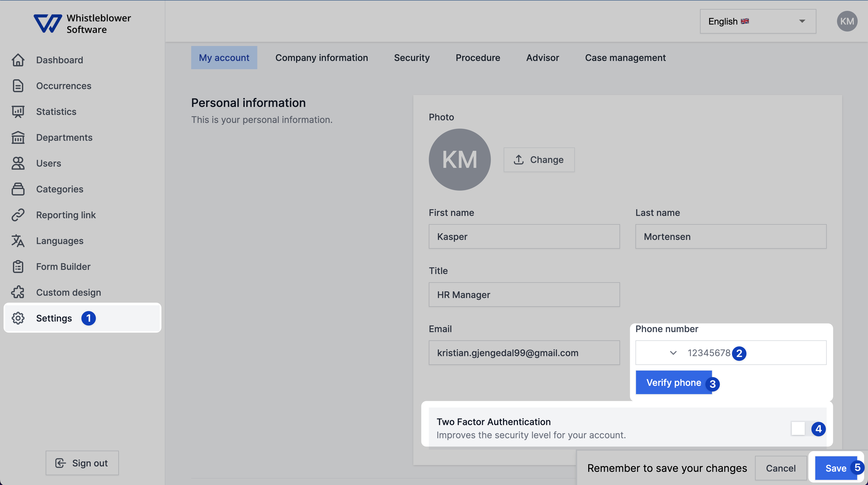Image resolution: width=868 pixels, height=485 pixels.
Task: Open the English language dropdown
Action: [757, 21]
